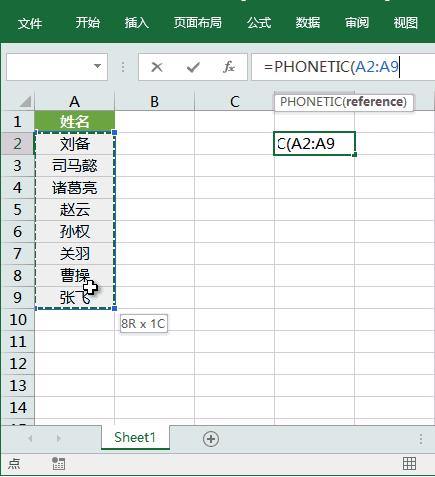This screenshot has height=477, width=435.
Task: Expand the Name Box dropdown arrow
Action: (x=97, y=66)
